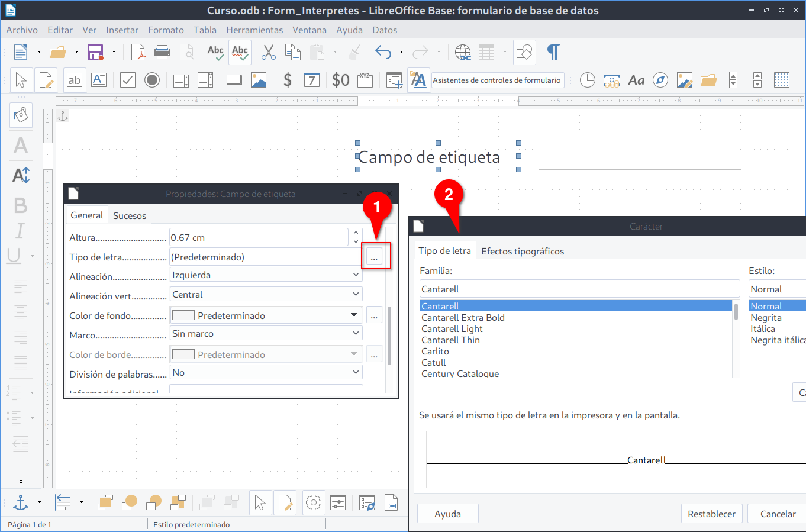
Task: Choose the Image Button control icon
Action: point(259,80)
